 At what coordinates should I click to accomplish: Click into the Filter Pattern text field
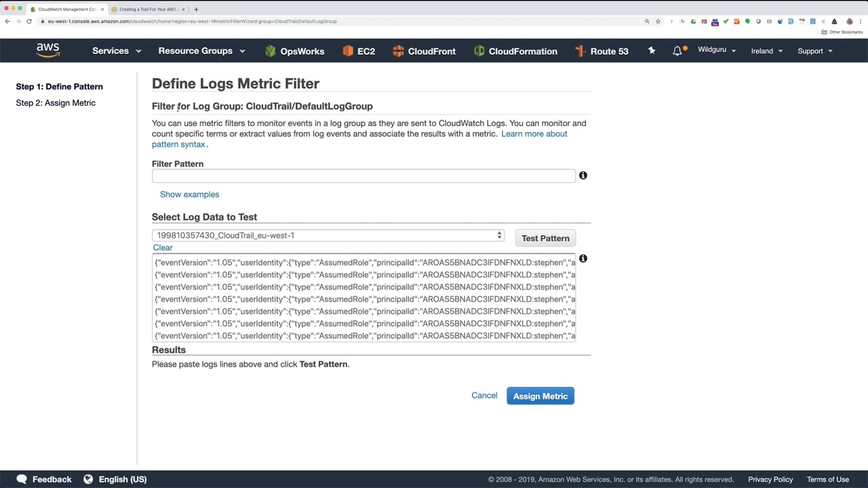click(x=363, y=176)
